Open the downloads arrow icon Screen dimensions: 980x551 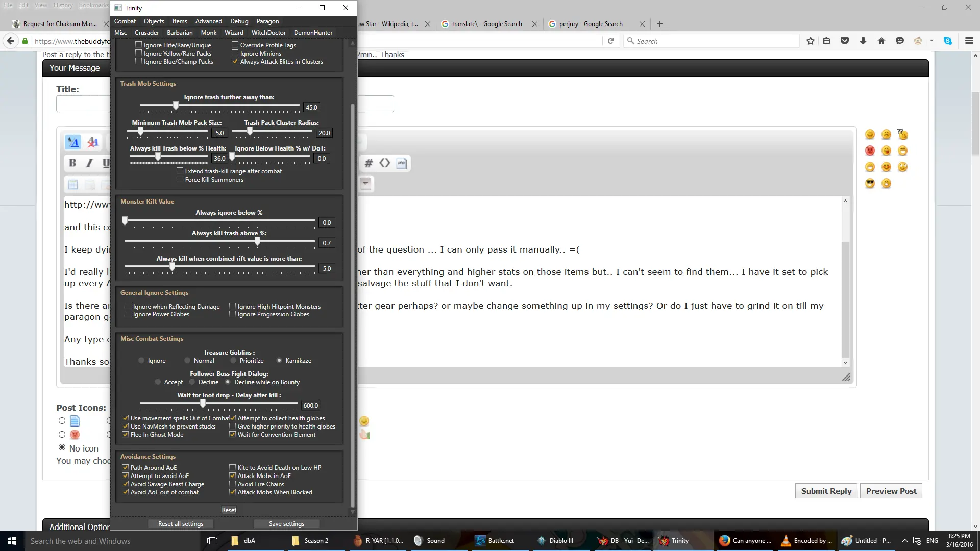863,41
